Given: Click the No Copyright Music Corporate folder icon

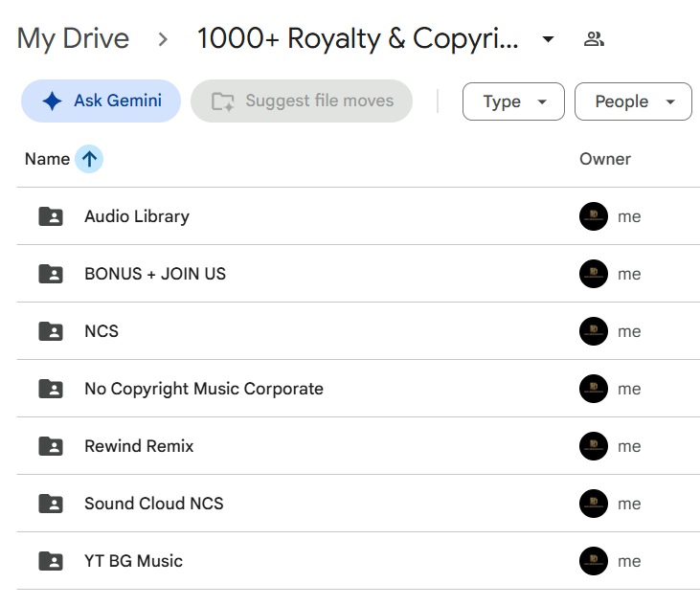Looking at the screenshot, I should tap(51, 389).
